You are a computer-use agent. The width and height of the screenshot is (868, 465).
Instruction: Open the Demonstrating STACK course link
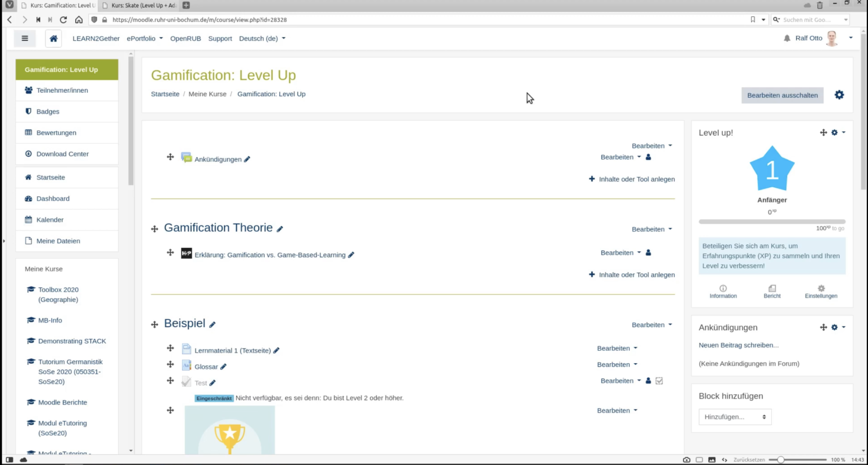click(x=72, y=341)
